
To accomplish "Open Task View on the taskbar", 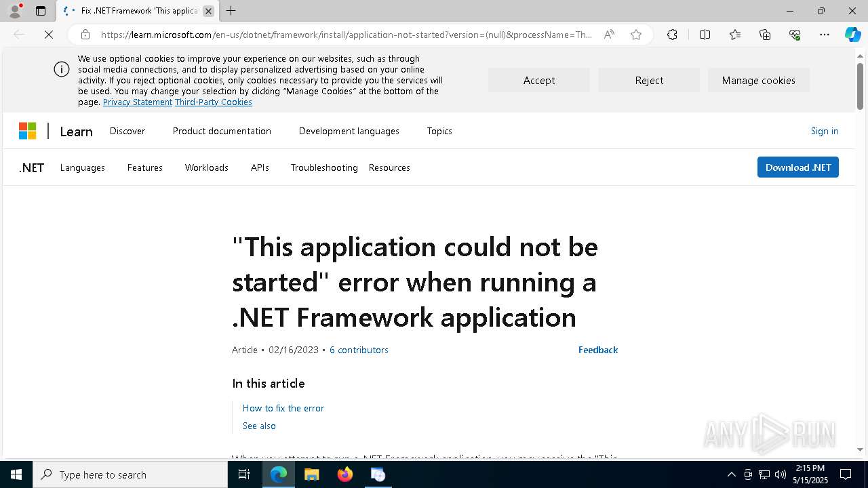I will point(244,474).
